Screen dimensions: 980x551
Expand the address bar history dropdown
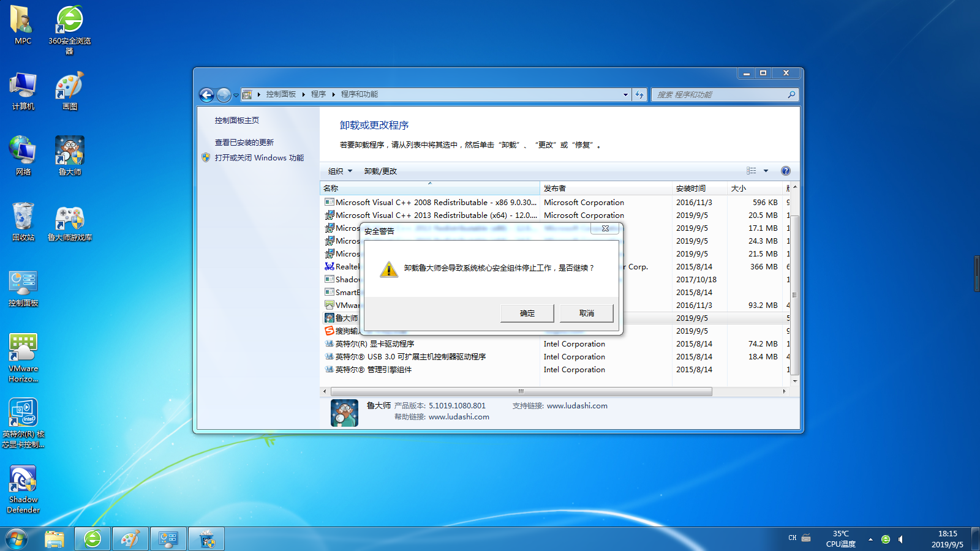[625, 94]
